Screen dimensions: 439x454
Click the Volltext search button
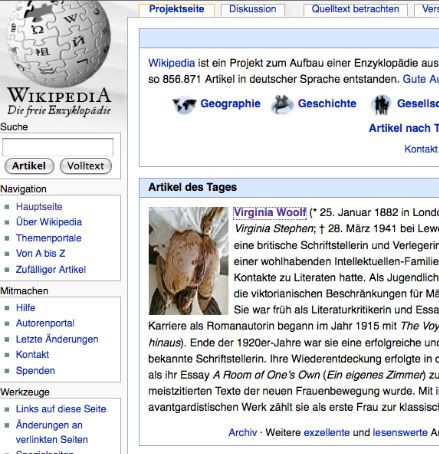point(86,166)
